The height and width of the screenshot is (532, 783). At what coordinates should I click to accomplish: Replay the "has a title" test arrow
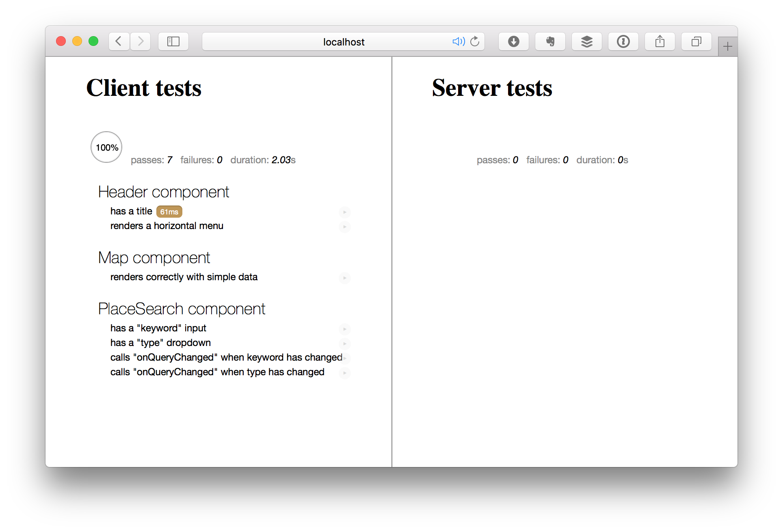[x=344, y=212]
